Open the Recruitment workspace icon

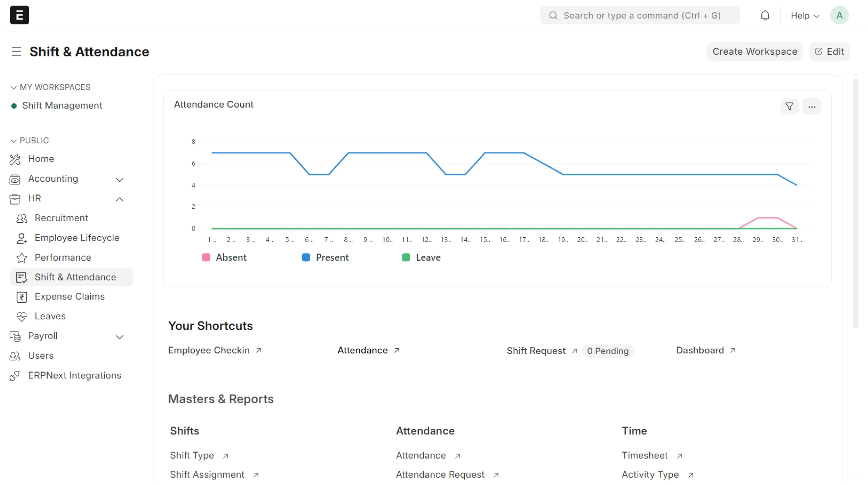coord(22,218)
